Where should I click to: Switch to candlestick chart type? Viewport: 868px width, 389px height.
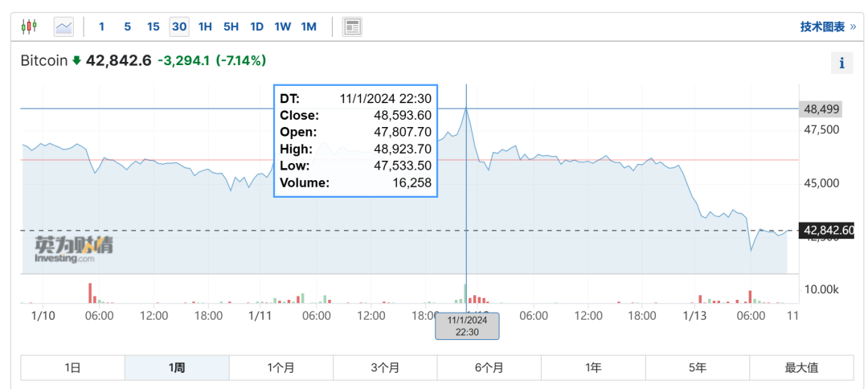29,27
